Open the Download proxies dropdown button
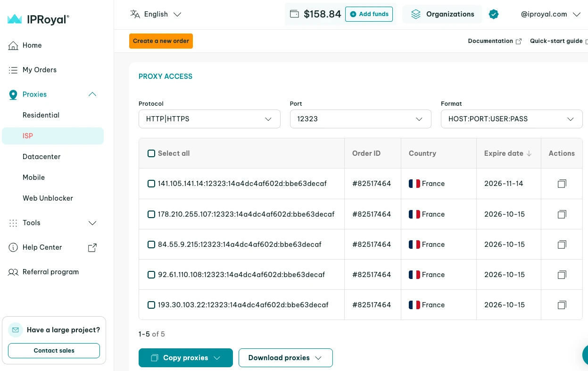 pos(286,358)
